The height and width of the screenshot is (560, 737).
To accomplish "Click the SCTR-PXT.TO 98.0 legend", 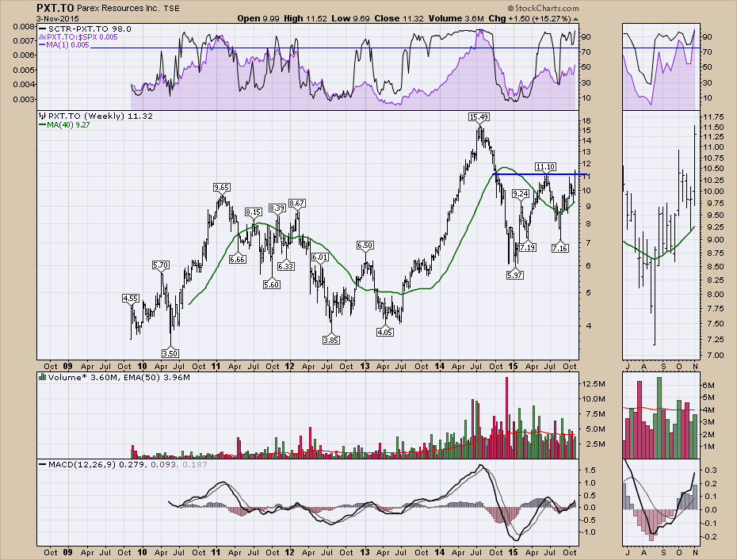I will tap(86, 29).
